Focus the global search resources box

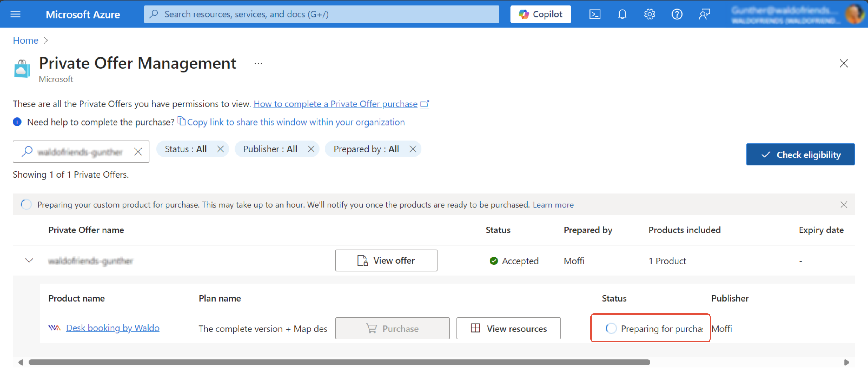(x=321, y=14)
